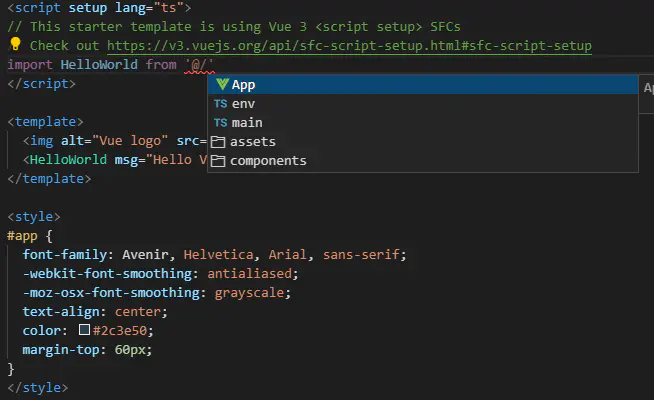The width and height of the screenshot is (654, 400).
Task: Click the opening <style> tag
Action: [x=34, y=217]
